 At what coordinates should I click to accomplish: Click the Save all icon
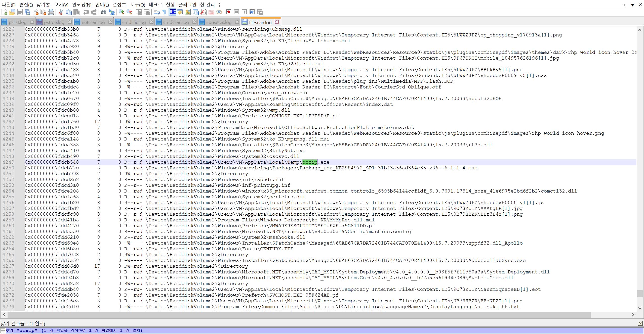28,12
